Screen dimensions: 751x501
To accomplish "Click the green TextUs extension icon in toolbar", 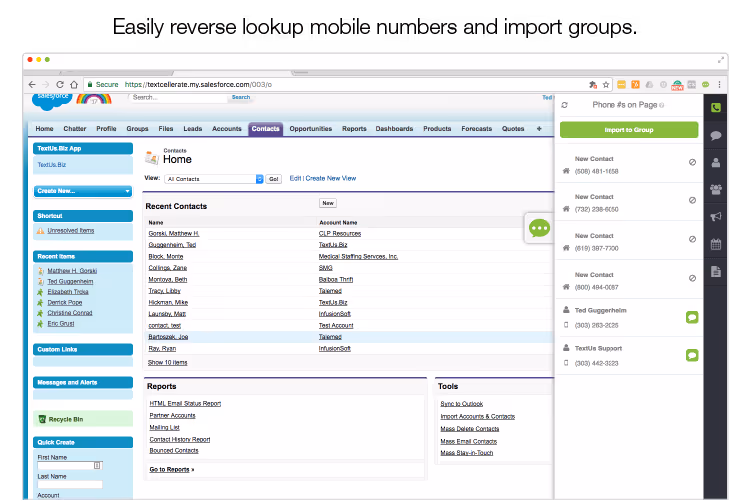I will click(x=705, y=84).
